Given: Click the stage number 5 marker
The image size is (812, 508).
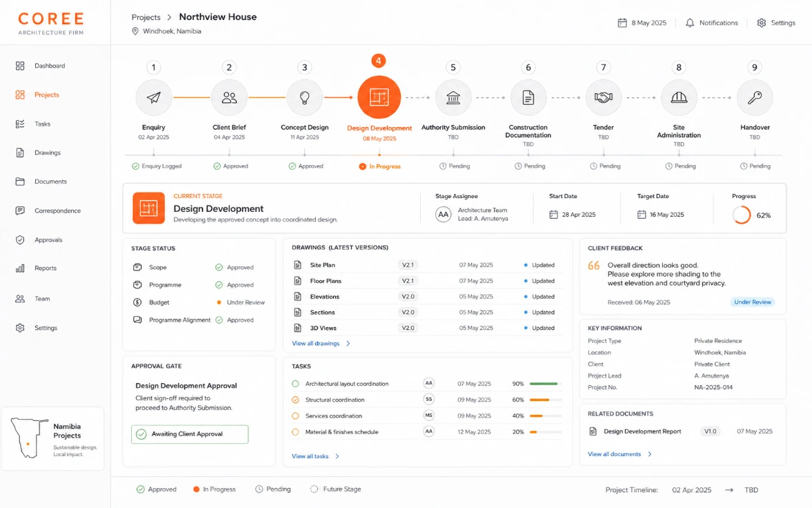Looking at the screenshot, I should pos(453,68).
